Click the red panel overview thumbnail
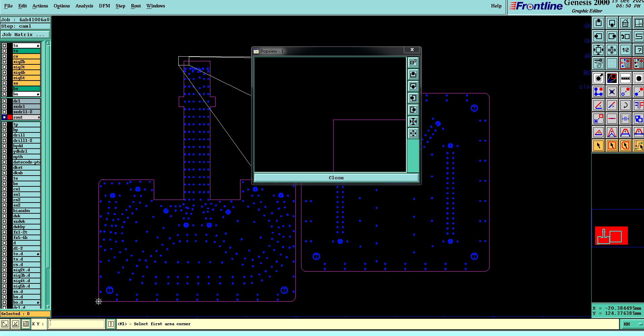Image resolution: width=644 pixels, height=336 pixels. pos(611,235)
